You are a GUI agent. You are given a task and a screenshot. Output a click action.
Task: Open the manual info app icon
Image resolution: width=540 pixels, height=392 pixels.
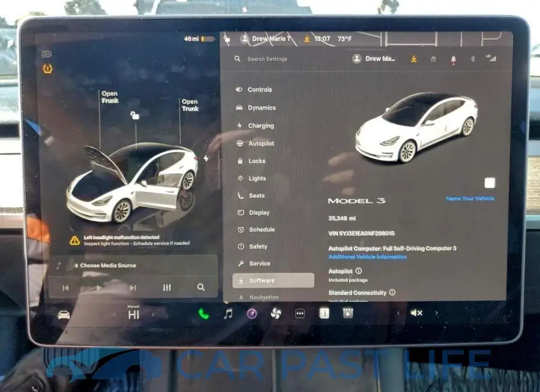[x=324, y=313]
